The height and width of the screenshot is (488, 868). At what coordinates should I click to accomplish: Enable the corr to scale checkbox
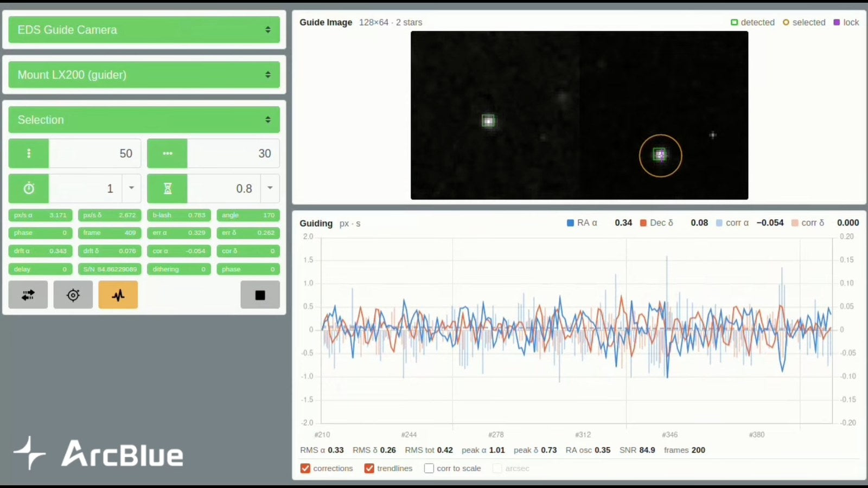pos(429,468)
